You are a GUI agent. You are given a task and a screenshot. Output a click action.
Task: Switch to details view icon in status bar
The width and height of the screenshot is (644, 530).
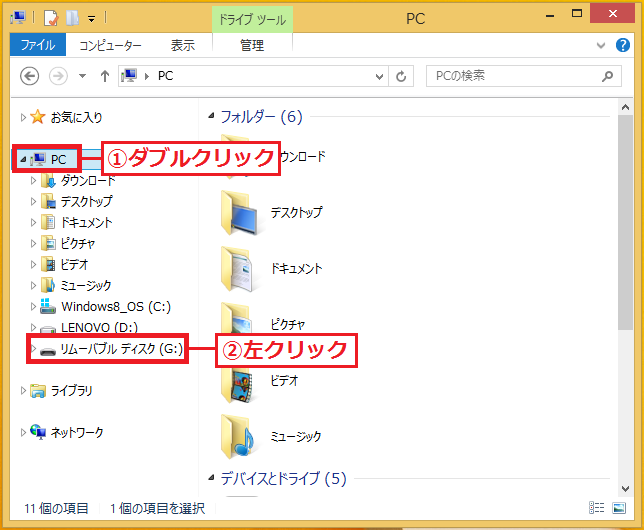click(596, 508)
